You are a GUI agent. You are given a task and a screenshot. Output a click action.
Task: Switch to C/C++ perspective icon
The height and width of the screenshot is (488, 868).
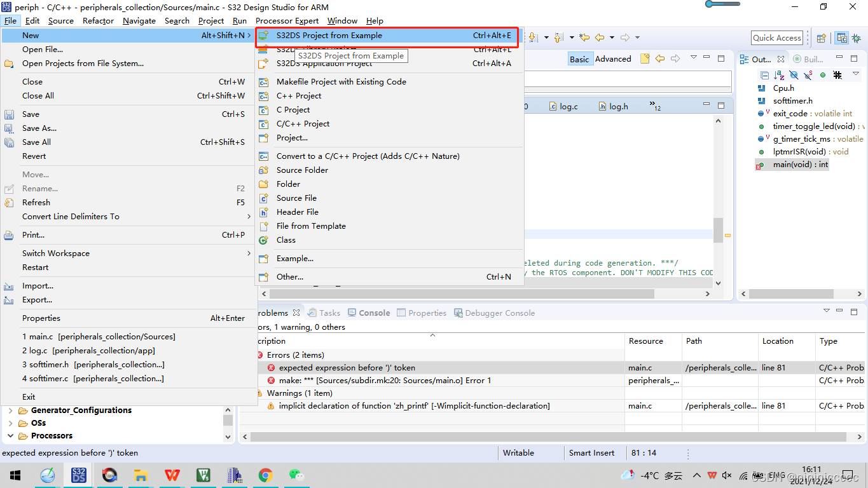841,37
